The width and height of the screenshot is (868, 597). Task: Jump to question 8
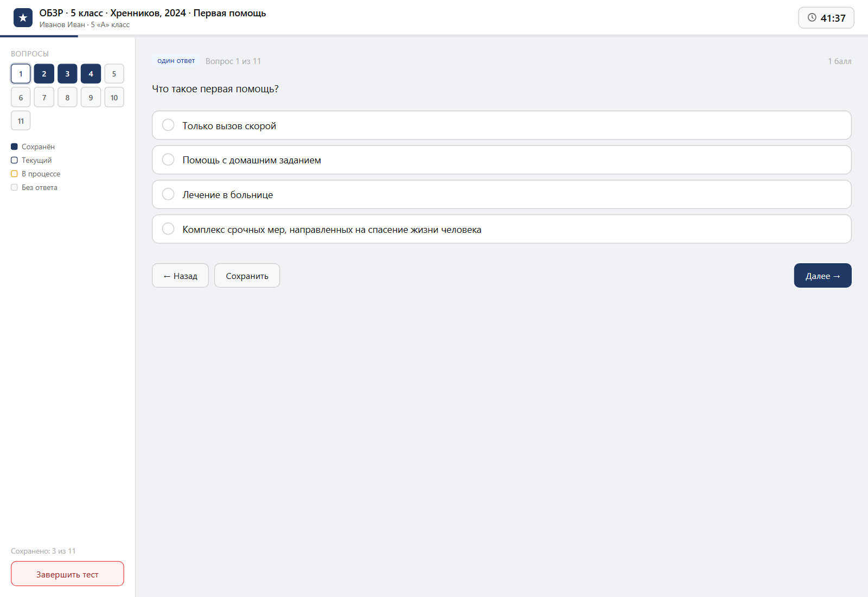tap(67, 97)
